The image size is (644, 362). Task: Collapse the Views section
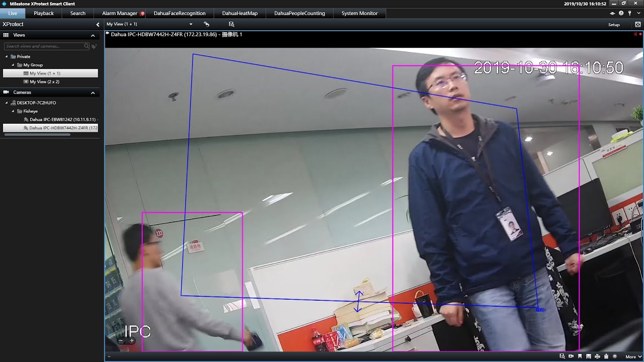[x=93, y=35]
